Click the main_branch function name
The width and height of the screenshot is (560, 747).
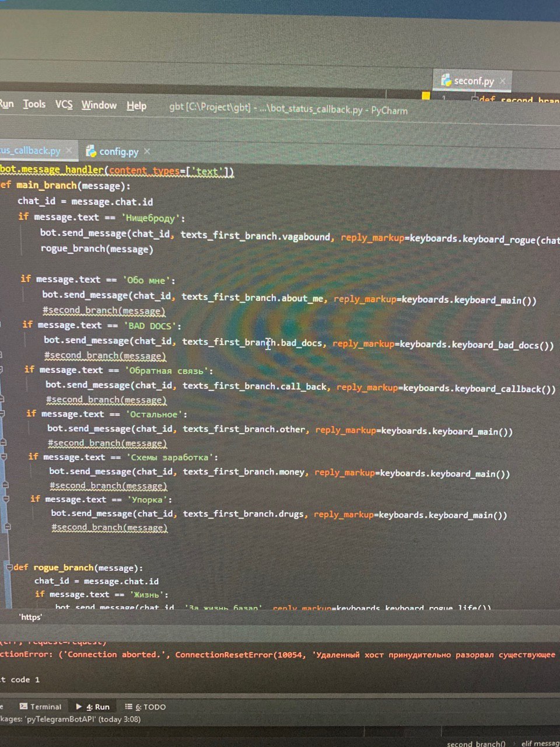pyautogui.click(x=47, y=186)
